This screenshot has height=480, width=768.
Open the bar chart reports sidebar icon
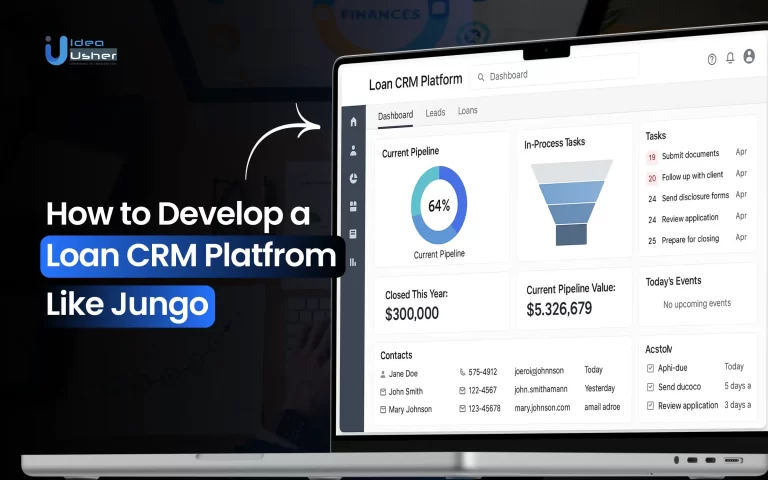click(x=353, y=262)
